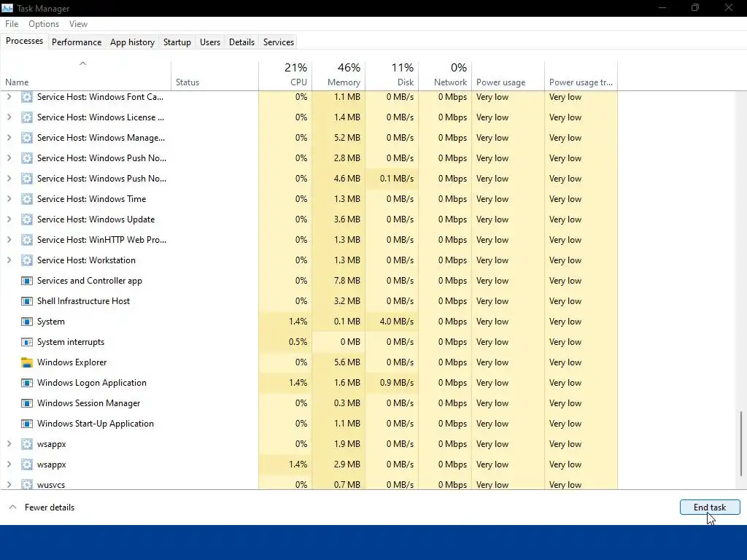Click gear icon of the 2.9 MB wsappx process

point(27,464)
